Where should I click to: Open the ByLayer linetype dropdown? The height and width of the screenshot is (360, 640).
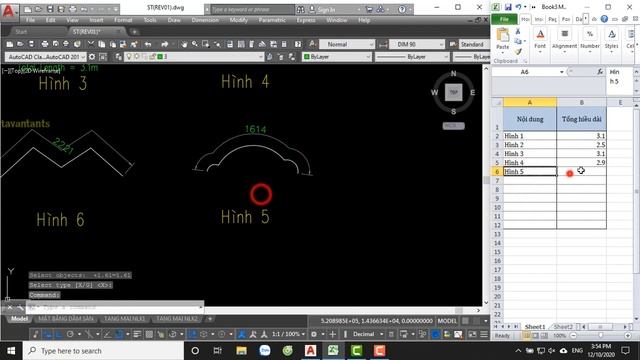[412, 57]
